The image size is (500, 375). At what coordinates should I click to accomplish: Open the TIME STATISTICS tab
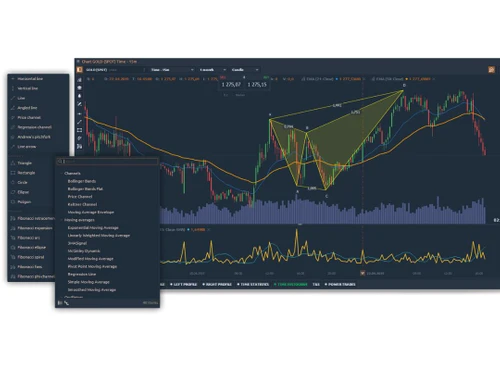[253, 284]
